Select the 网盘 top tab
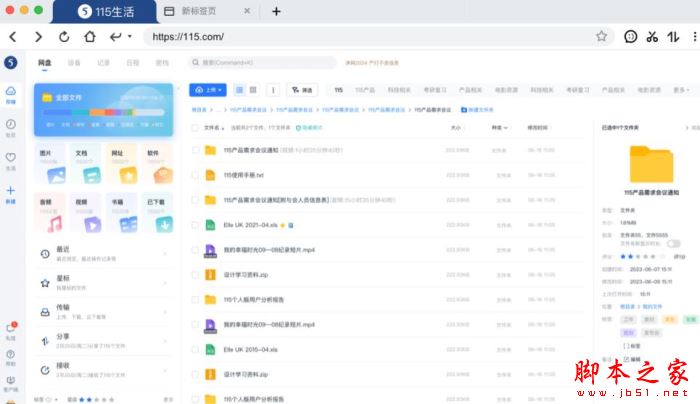Screen dimensions: 700x404 coord(45,63)
